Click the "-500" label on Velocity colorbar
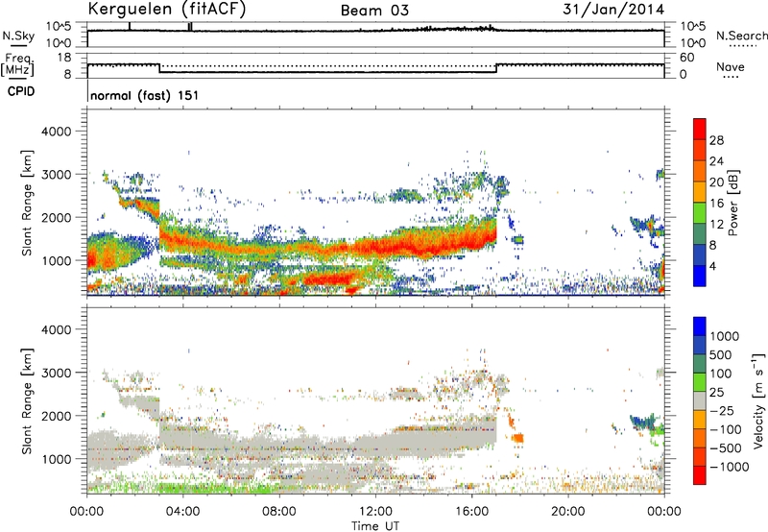Screen dimensions: 768x532 [x=725, y=447]
